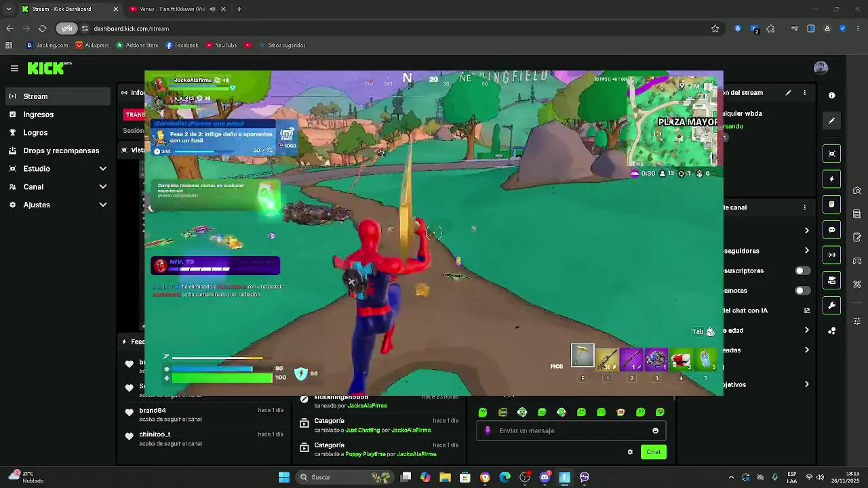Toggle the emotes-only chat switch

802,291
